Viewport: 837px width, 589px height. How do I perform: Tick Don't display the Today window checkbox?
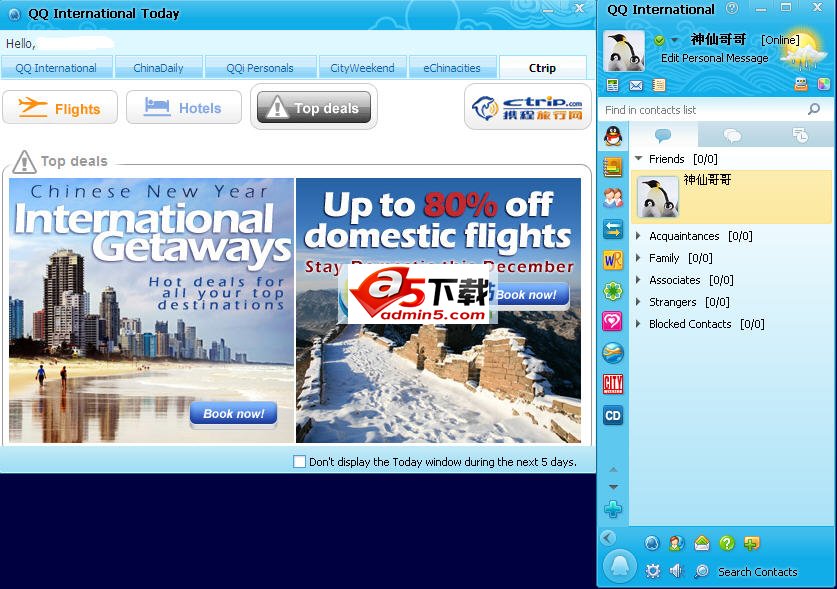[299, 461]
